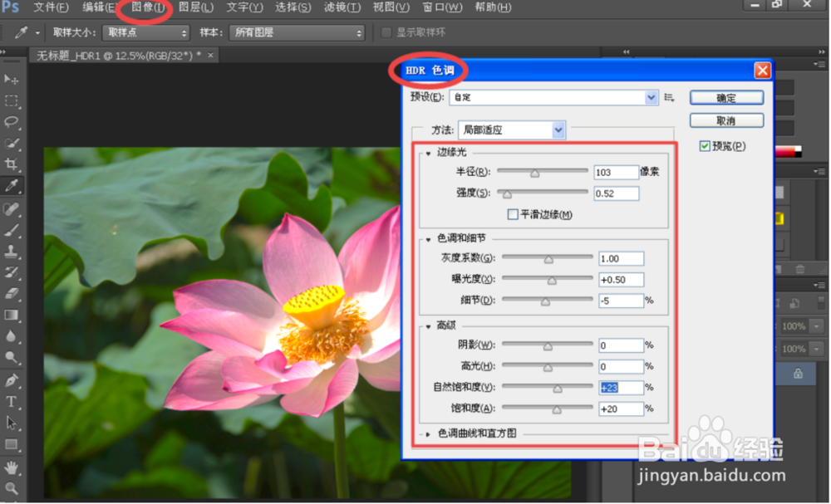The width and height of the screenshot is (831, 504).
Task: Click the 半径 value input field
Action: click(616, 173)
